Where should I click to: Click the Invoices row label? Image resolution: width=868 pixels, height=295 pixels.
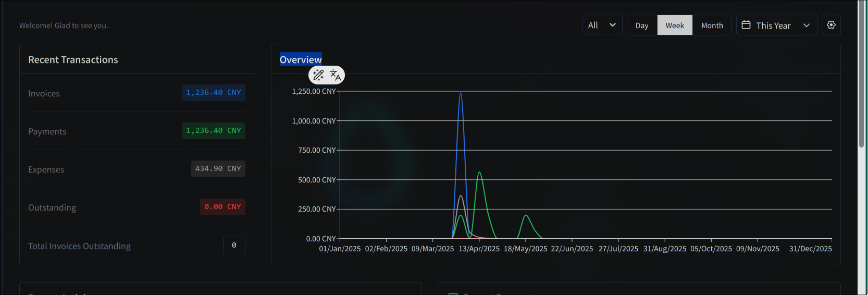tap(44, 93)
